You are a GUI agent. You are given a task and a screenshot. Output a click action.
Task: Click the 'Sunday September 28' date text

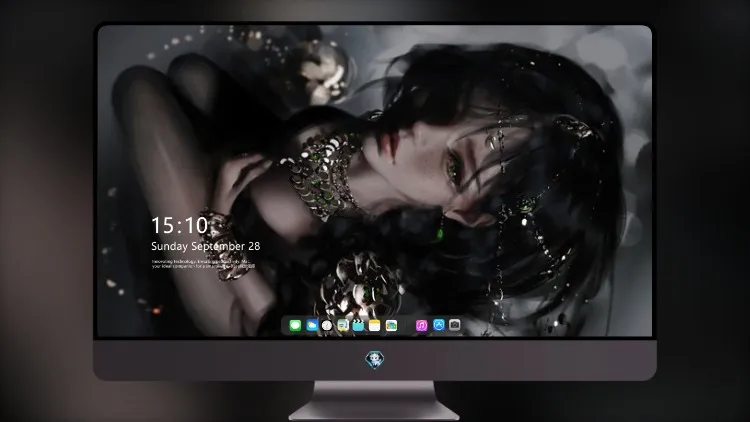206,246
